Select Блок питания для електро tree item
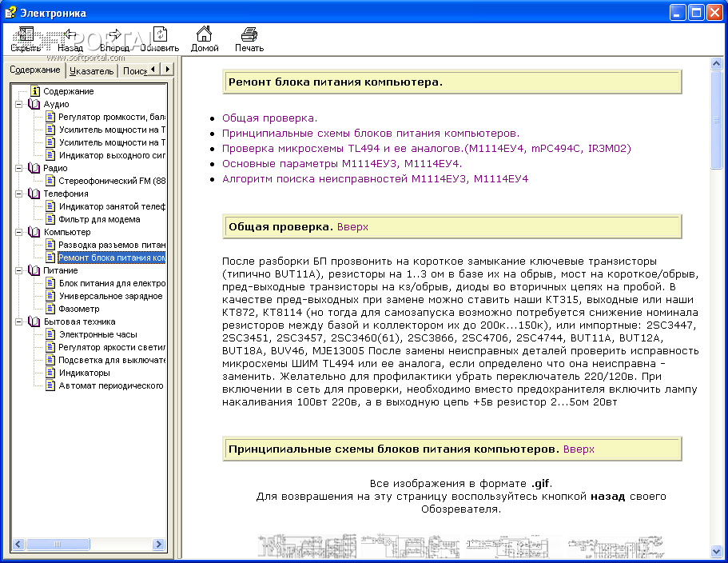 111,283
